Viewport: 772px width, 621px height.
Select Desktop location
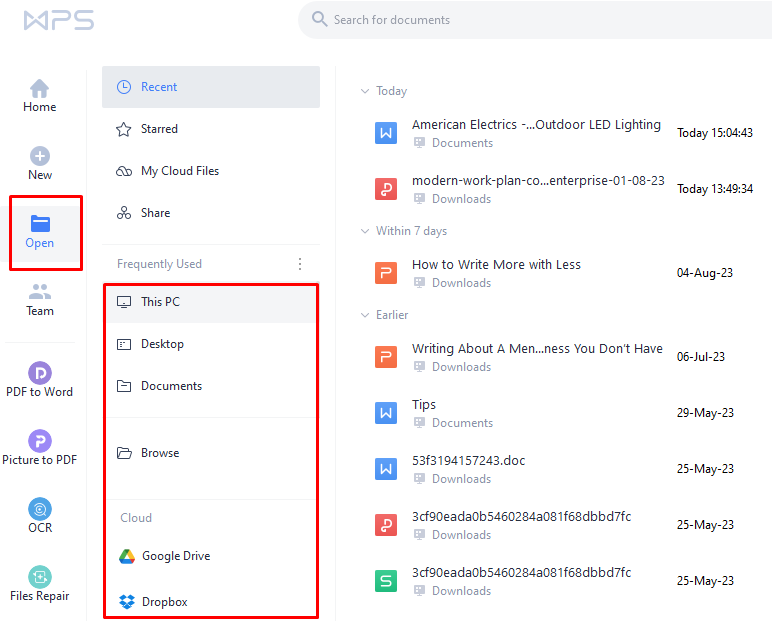(211, 344)
